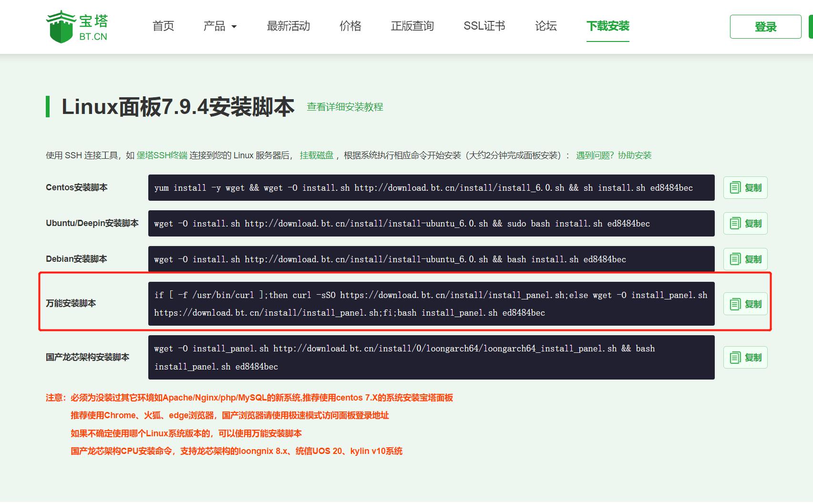Click the 万能 curl install_panel command text
Image resolution: width=813 pixels, height=504 pixels.
[431, 304]
